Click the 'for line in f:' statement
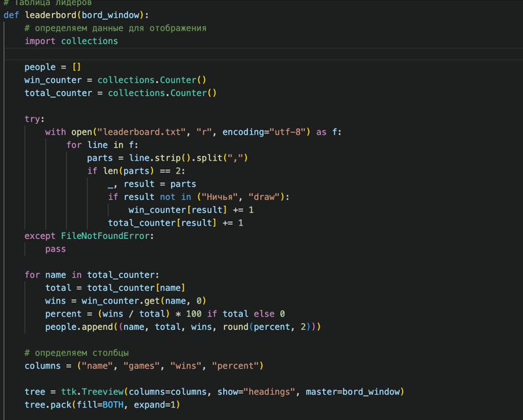The height and width of the screenshot is (420, 523). [x=102, y=145]
